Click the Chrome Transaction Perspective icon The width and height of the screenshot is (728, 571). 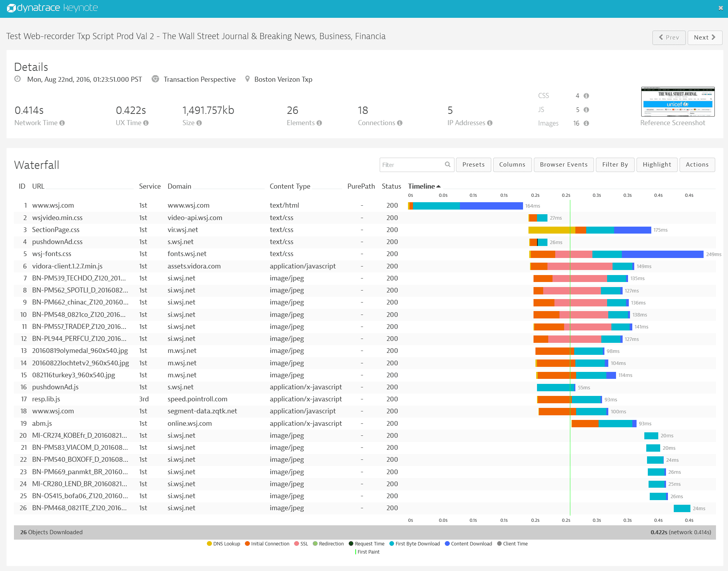pyautogui.click(x=155, y=79)
